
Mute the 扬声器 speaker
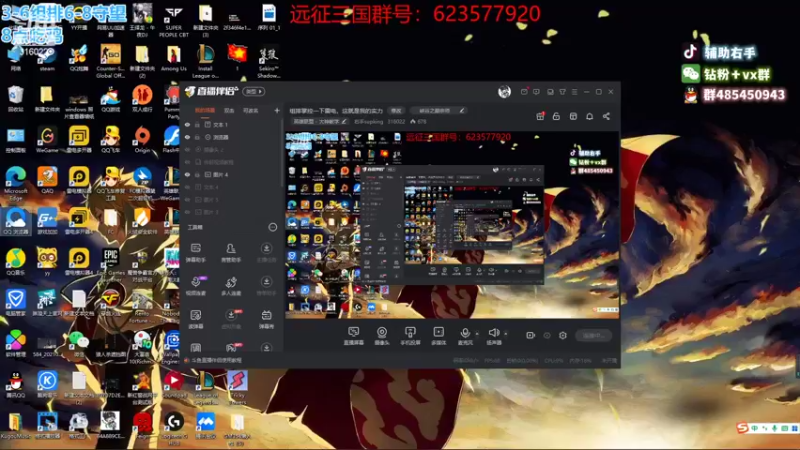click(x=493, y=336)
